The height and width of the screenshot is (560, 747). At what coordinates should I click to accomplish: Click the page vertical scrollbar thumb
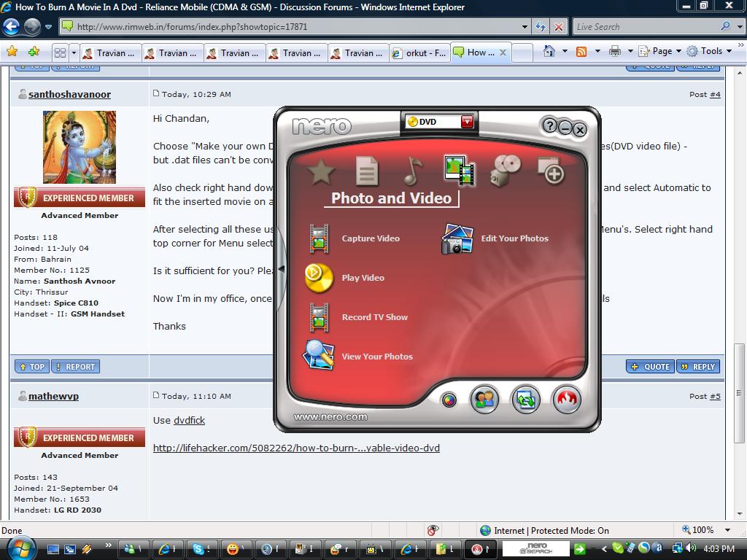[x=739, y=393]
